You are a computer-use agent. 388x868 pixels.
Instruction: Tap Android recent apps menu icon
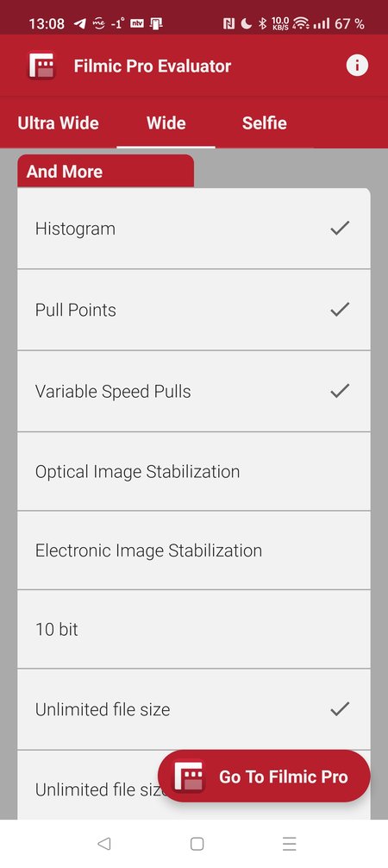(x=290, y=844)
